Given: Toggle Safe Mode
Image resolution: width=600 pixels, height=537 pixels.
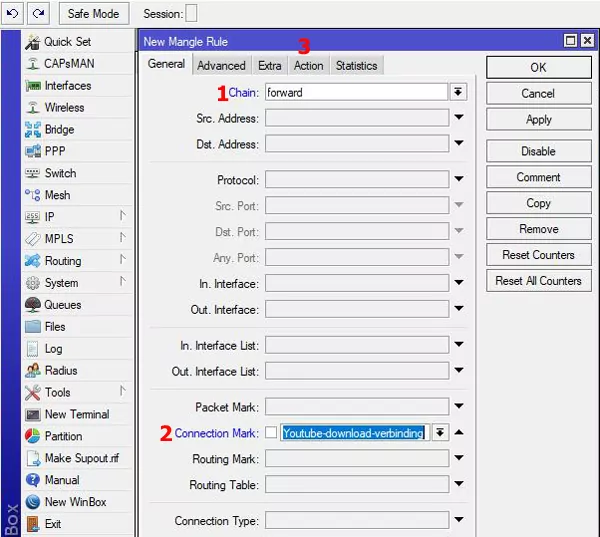Looking at the screenshot, I should [94, 14].
